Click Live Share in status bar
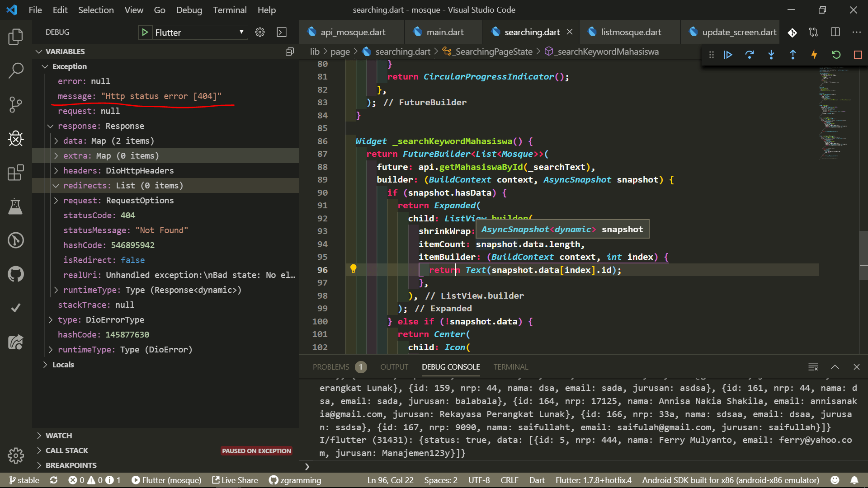The image size is (868, 488). pos(235,480)
